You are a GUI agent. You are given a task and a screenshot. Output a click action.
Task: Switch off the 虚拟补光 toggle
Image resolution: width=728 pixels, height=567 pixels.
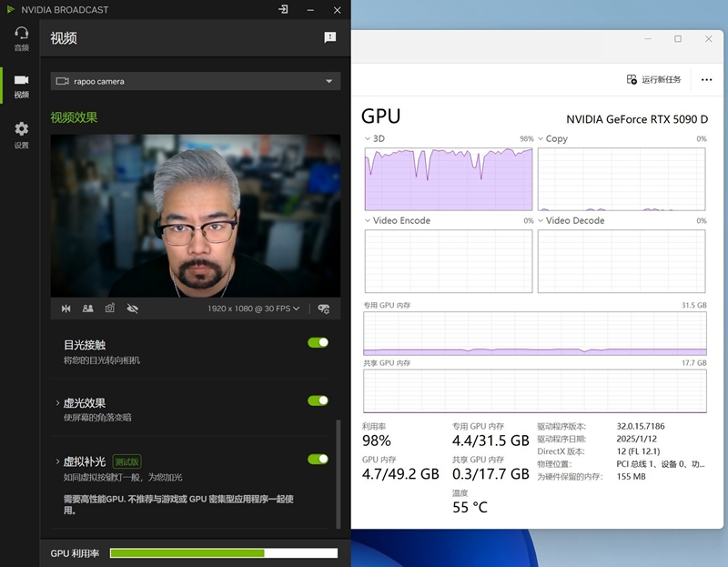click(318, 460)
